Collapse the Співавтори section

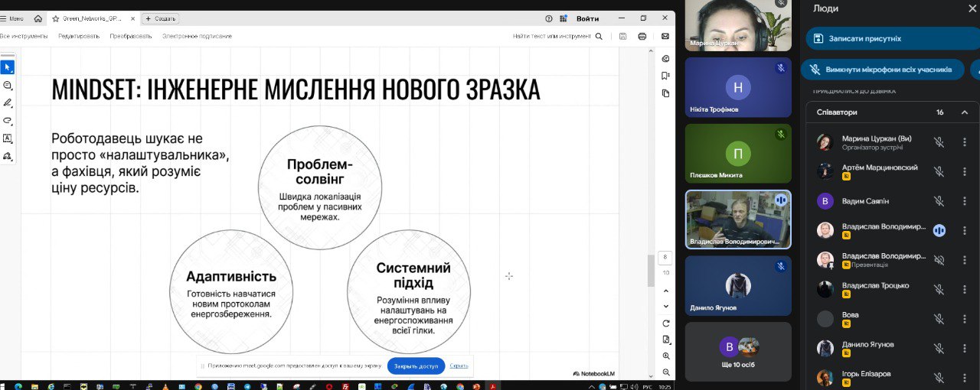[x=965, y=112]
